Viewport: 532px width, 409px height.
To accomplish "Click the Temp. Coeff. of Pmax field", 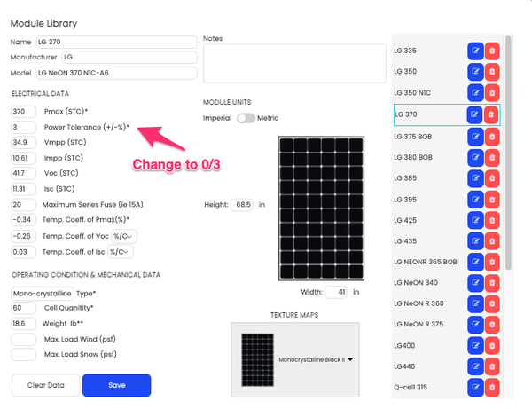I will [23, 220].
